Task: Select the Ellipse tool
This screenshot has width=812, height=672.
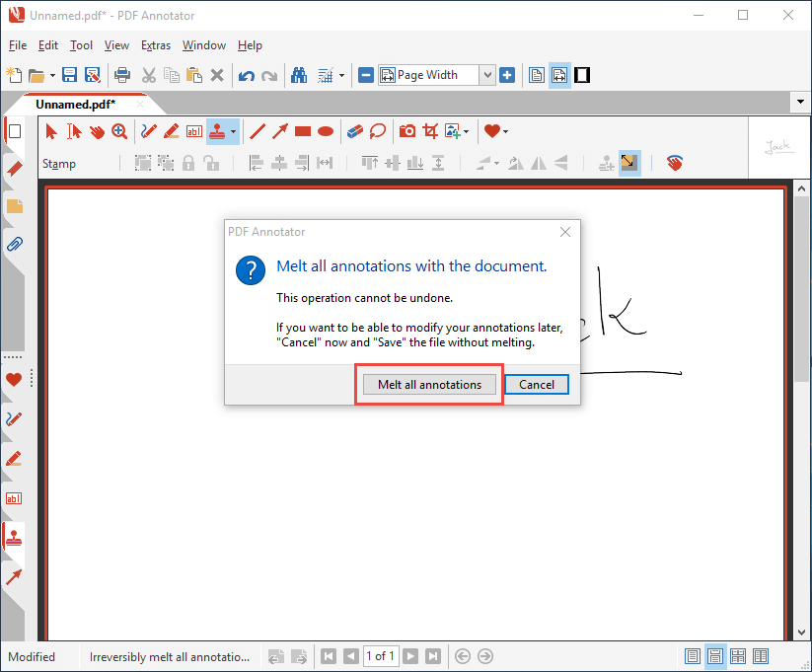Action: [x=326, y=131]
